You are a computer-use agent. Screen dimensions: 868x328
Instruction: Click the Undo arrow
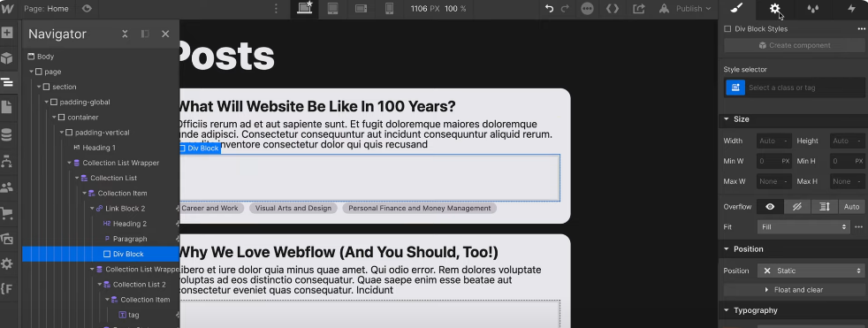point(549,9)
